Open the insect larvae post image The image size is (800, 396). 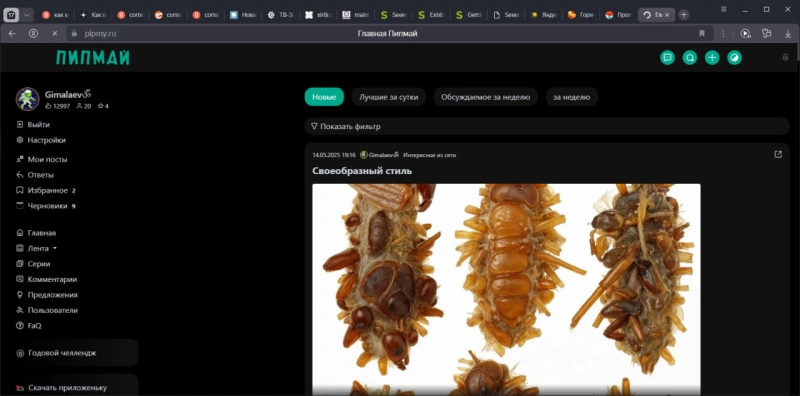pos(506,289)
